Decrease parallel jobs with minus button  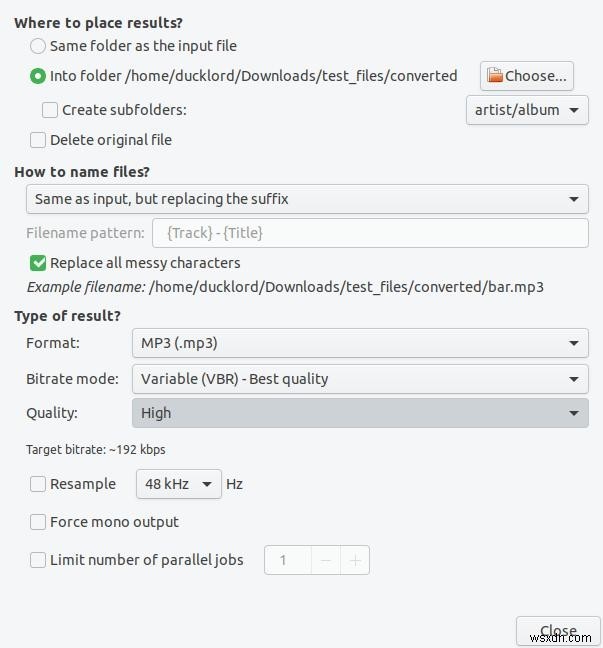click(326, 560)
